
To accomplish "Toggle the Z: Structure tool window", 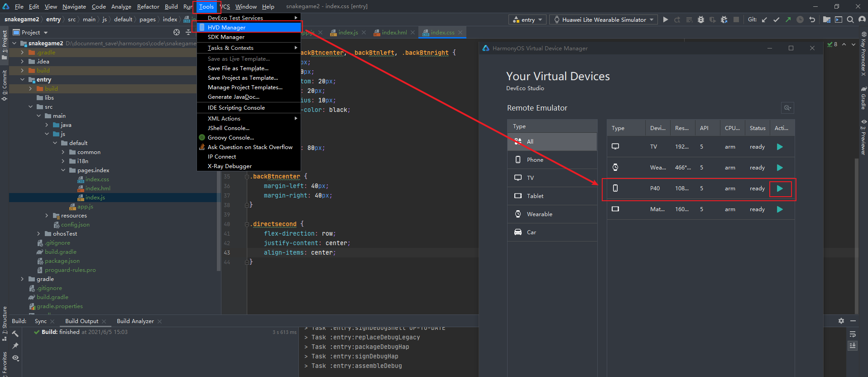I will pyautogui.click(x=5, y=324).
